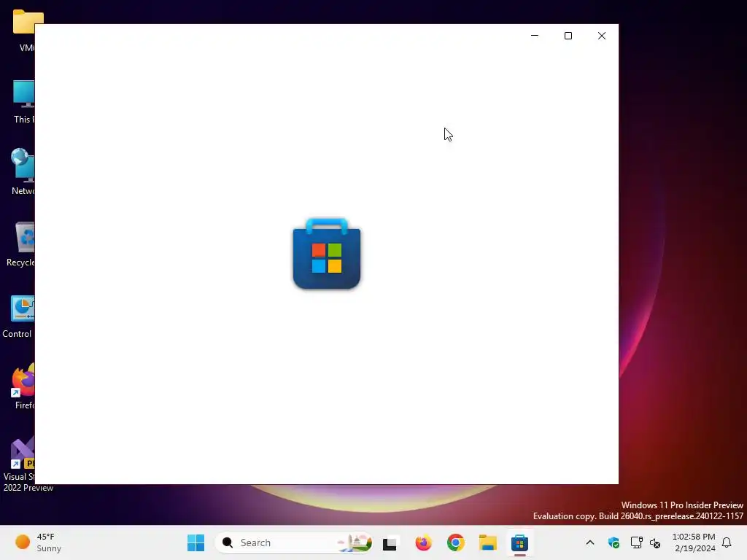Screen dimensions: 747x560
Task: Open network status tray icon
Action: (636, 542)
